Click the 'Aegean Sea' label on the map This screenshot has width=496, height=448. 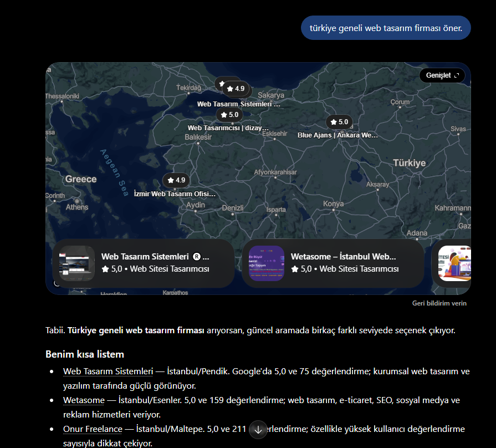tap(115, 172)
